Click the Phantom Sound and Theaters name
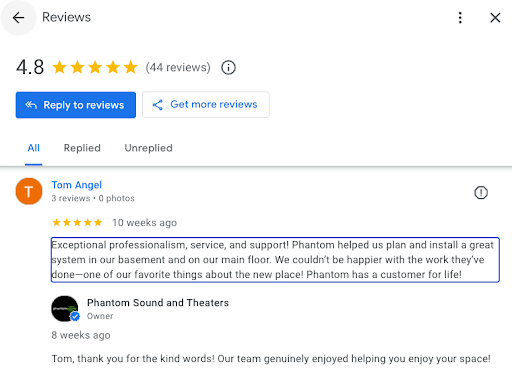Viewport: 512px width, 377px height. tap(158, 303)
